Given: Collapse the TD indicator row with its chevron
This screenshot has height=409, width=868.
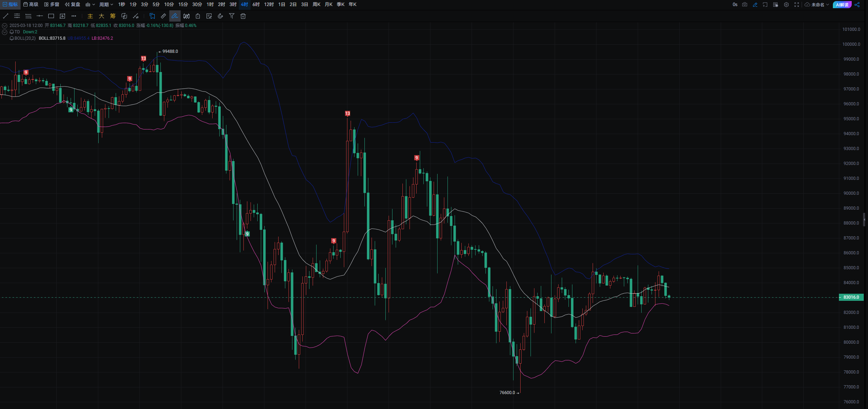Looking at the screenshot, I should pyautogui.click(x=5, y=32).
